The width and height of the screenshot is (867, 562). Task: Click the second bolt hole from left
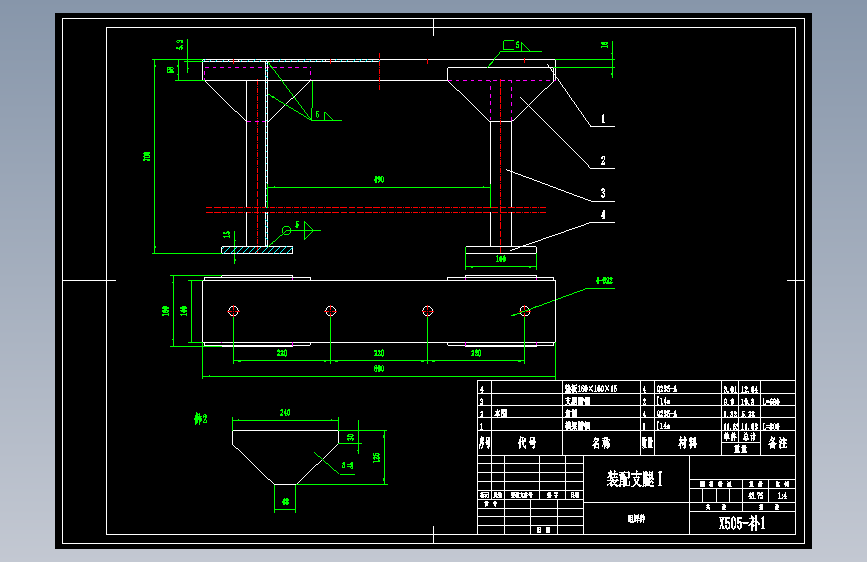click(331, 311)
